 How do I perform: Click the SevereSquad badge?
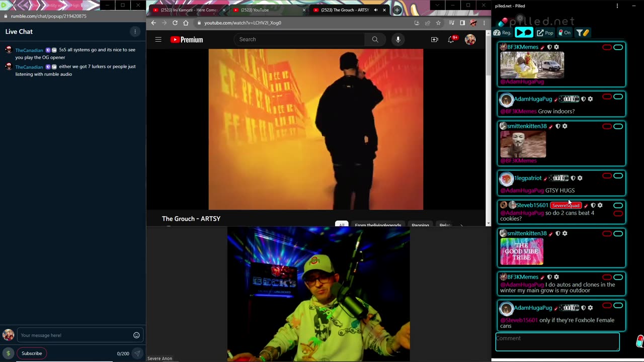[x=566, y=205]
